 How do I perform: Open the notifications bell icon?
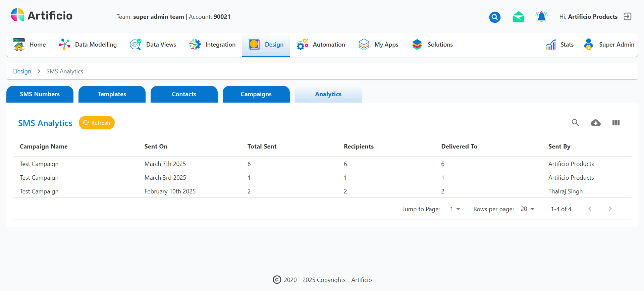click(x=541, y=16)
